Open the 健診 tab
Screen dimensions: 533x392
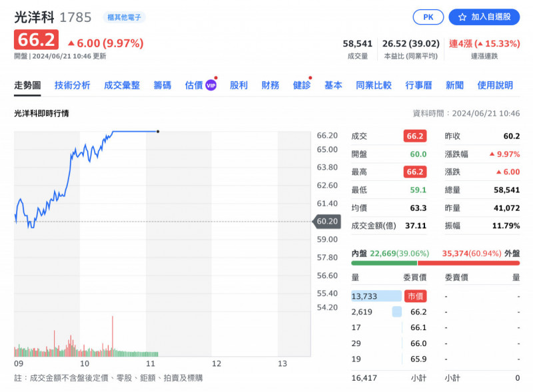[302, 85]
